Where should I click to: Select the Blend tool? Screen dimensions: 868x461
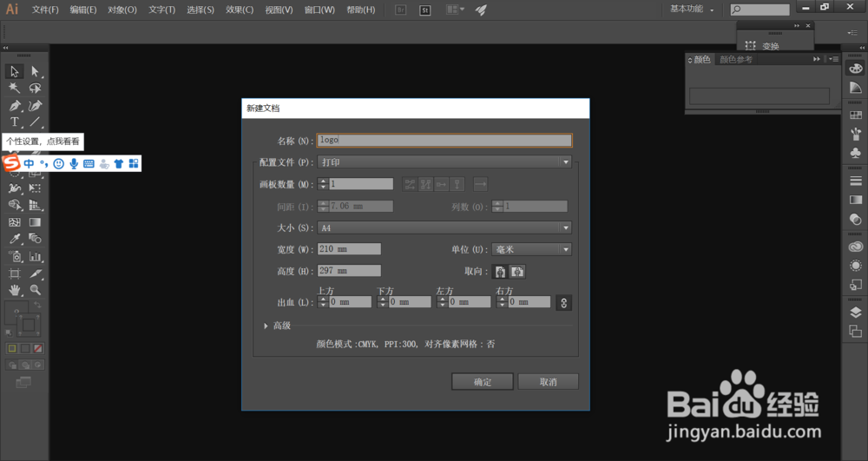(x=36, y=239)
